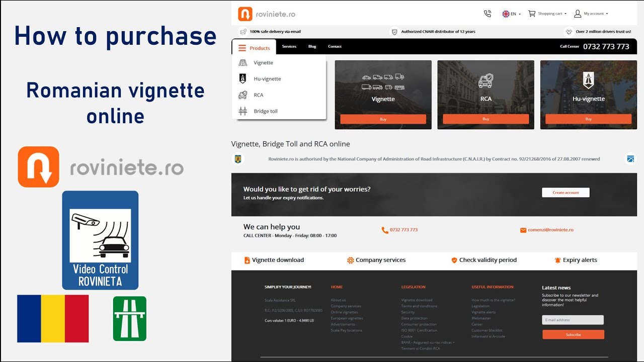This screenshot has width=644, height=362.
Task: Click the orange Subscribe button
Action: [x=573, y=334]
